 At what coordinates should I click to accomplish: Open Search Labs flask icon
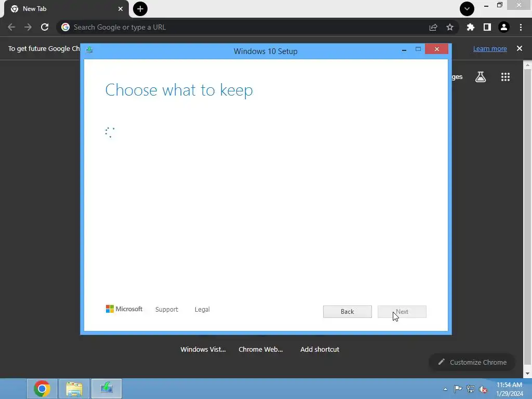pos(481,77)
